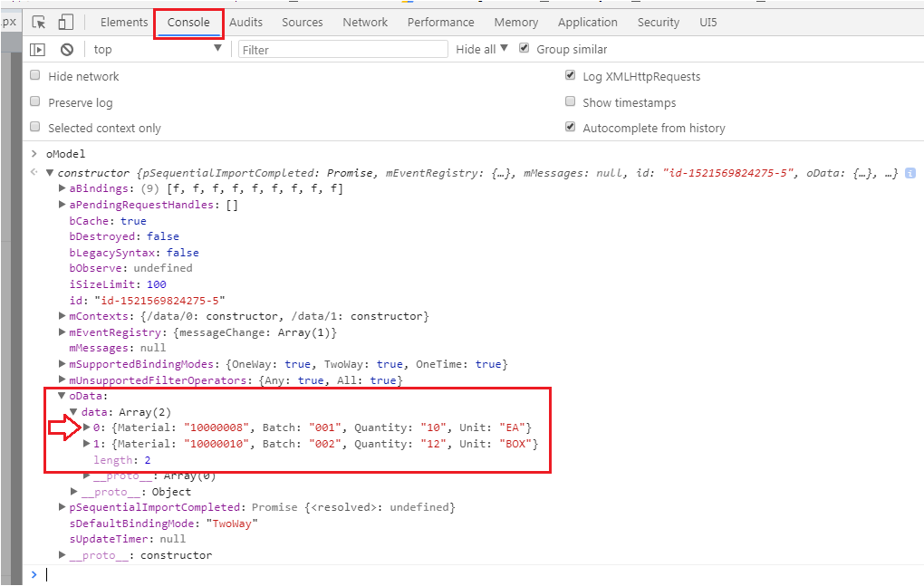The width and height of the screenshot is (924, 586).
Task: Select the mMessages: null property
Action: pos(117,348)
